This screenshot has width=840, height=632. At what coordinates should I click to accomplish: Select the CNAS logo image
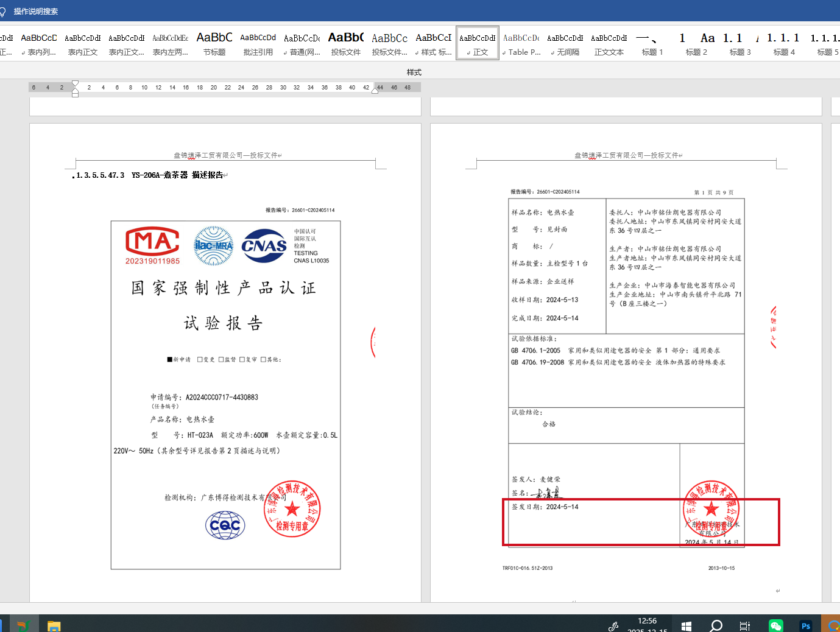point(264,245)
